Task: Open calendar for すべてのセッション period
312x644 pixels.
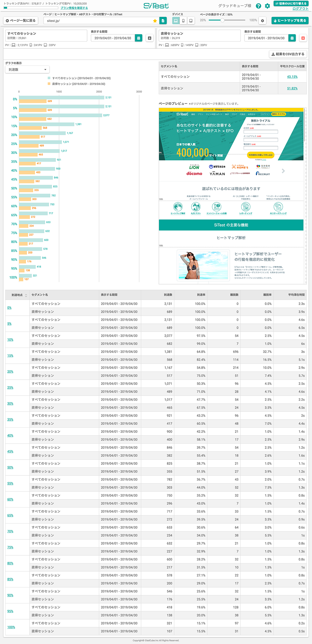Action: coord(138,38)
